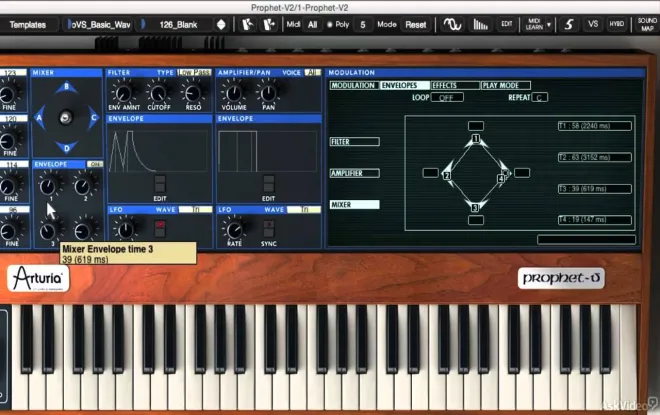Click the filter RESO knob
The width and height of the screenshot is (660, 415).
[x=193, y=93]
